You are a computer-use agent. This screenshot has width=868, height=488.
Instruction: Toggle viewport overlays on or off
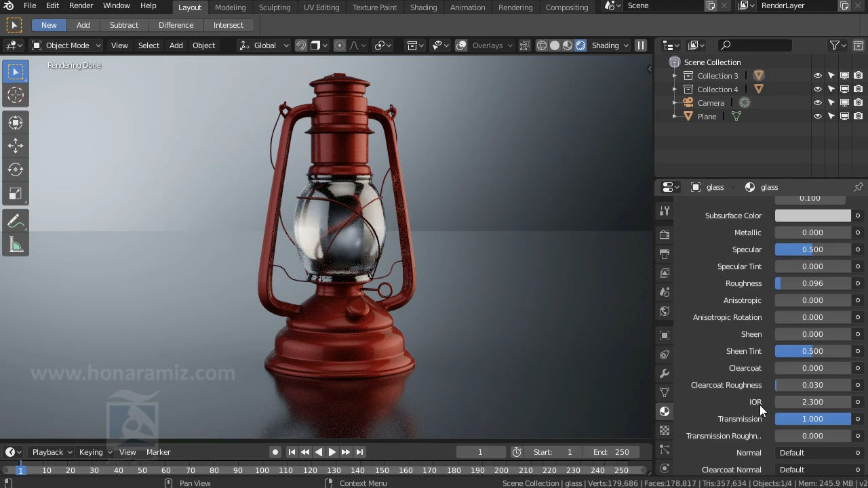pyautogui.click(x=461, y=45)
